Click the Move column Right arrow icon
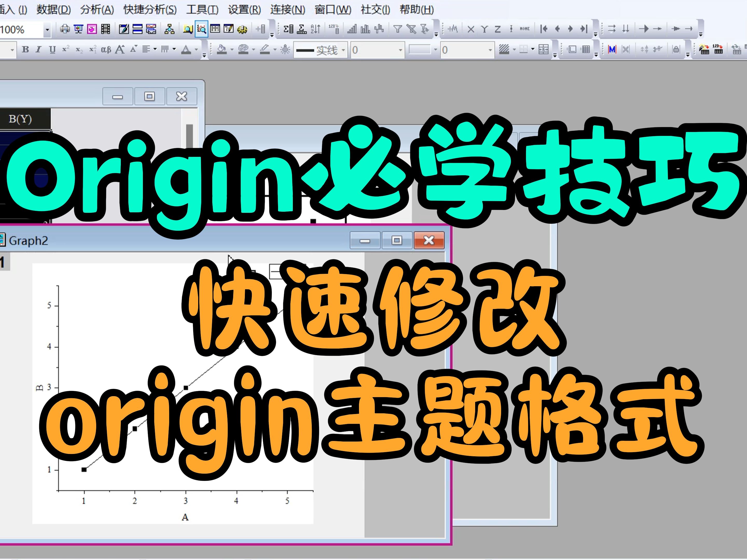Screen dimensions: 747x560 [x=570, y=29]
